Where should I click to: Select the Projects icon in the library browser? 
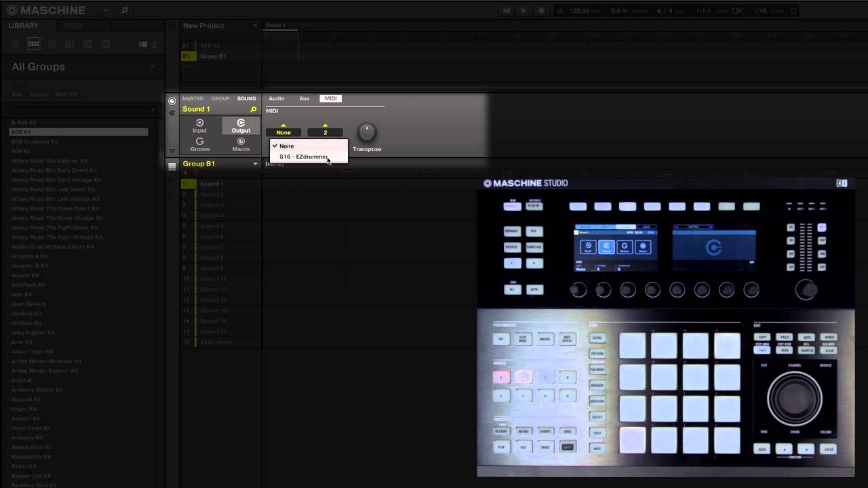coord(16,44)
